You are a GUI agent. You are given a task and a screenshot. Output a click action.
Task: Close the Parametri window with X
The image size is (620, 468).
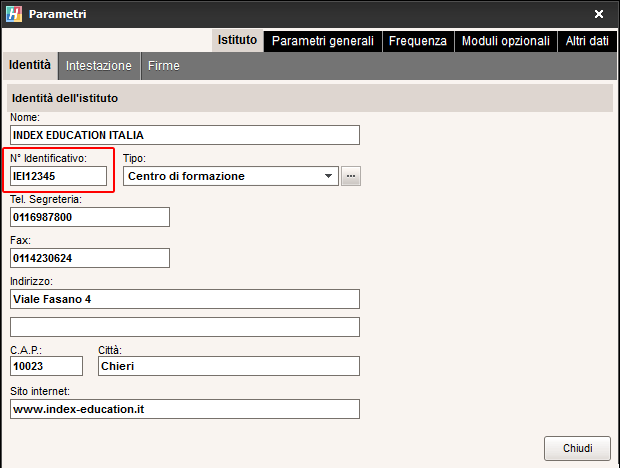pos(599,14)
